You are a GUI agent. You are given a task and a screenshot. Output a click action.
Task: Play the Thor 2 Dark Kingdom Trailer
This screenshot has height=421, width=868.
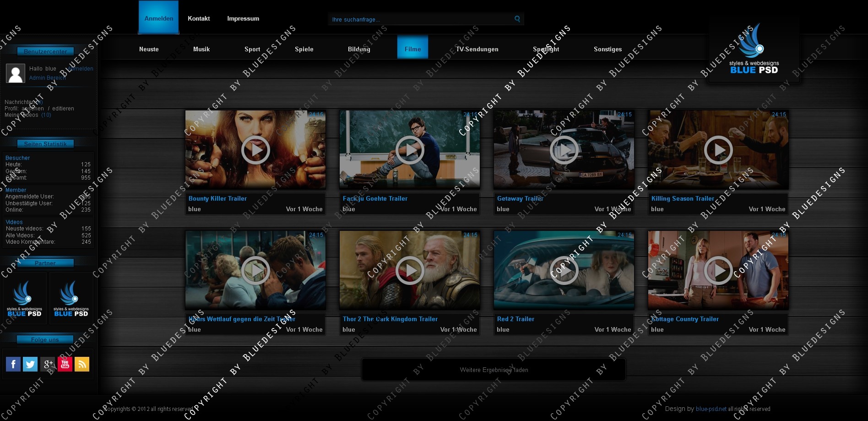410,270
